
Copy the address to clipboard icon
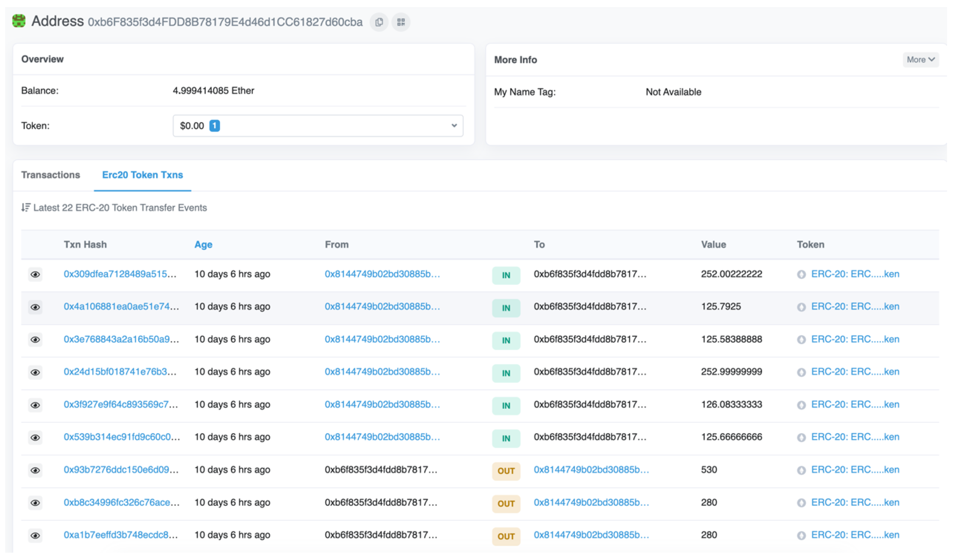379,22
